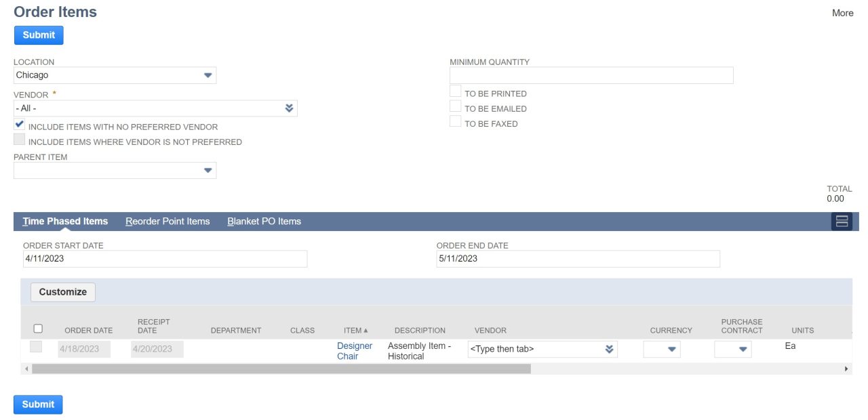Enable TO BE EMAILED option
Viewport: 868px width, 420px height.
pos(454,106)
